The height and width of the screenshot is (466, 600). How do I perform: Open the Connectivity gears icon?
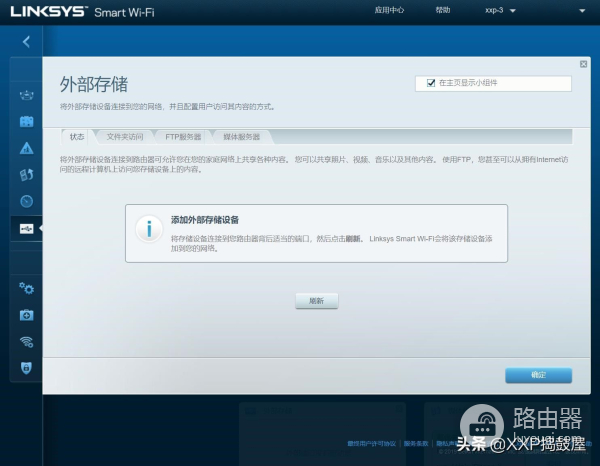[26, 288]
